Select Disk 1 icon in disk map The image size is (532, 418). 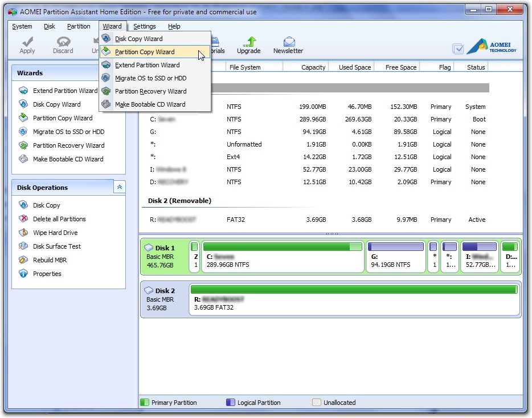pyautogui.click(x=149, y=247)
